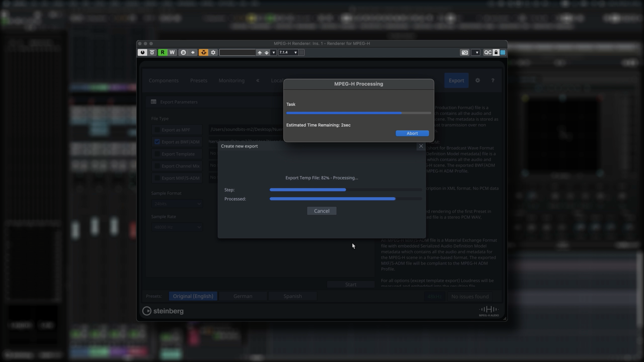Toggle Write automation (W) button
This screenshot has width=644, height=362.
172,52
